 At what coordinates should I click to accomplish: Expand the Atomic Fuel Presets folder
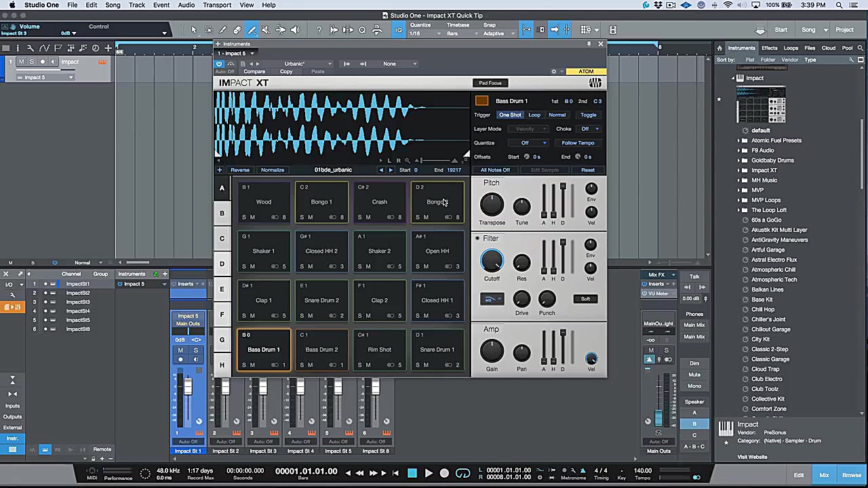pyautogui.click(x=739, y=140)
